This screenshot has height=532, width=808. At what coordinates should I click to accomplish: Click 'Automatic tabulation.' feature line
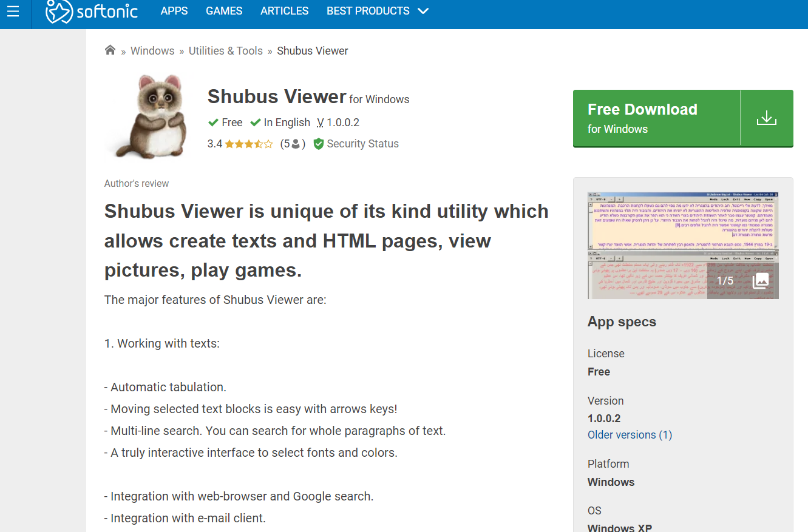click(x=165, y=387)
